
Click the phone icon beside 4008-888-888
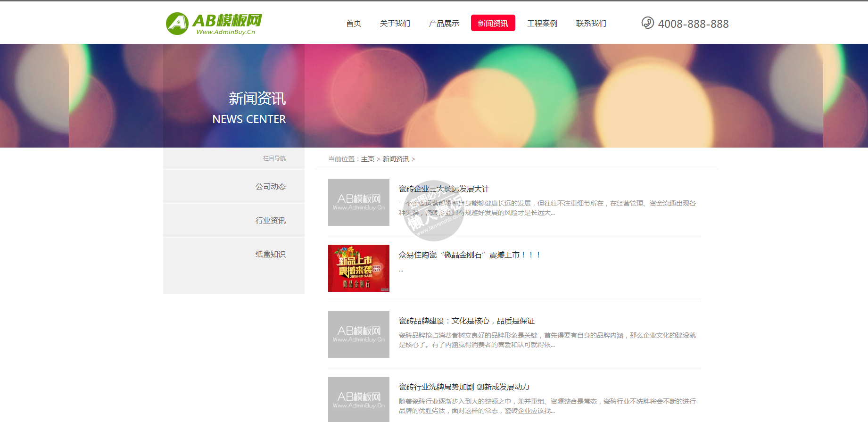click(x=647, y=23)
